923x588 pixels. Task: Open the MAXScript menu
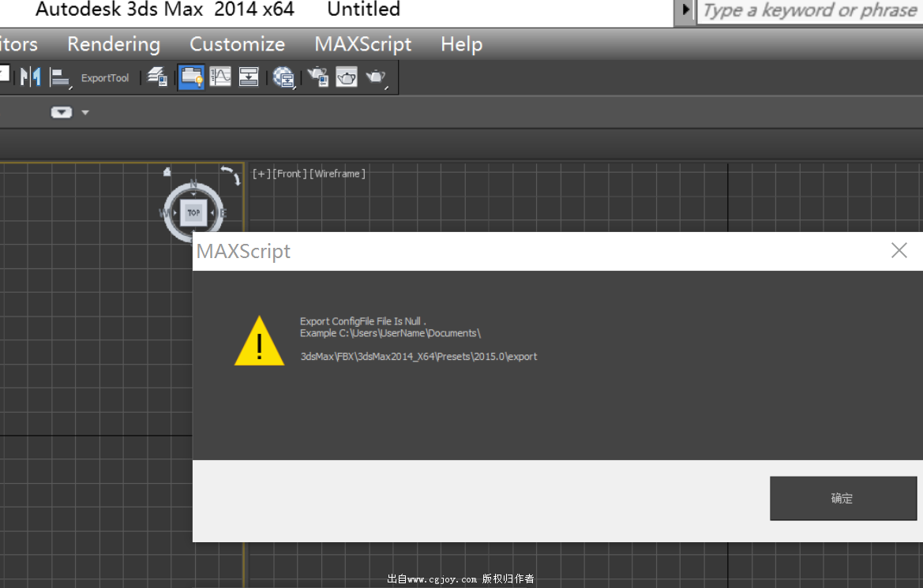pyautogui.click(x=363, y=44)
